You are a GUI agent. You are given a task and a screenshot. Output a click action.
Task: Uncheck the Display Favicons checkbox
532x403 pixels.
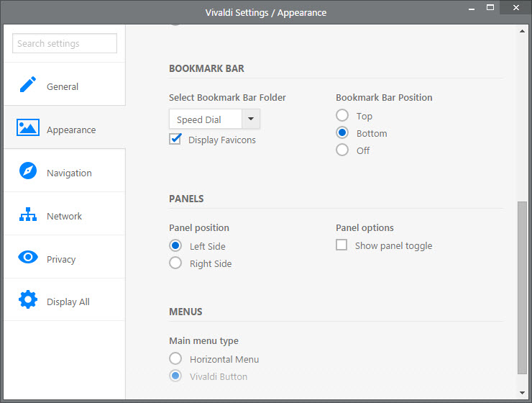point(175,139)
